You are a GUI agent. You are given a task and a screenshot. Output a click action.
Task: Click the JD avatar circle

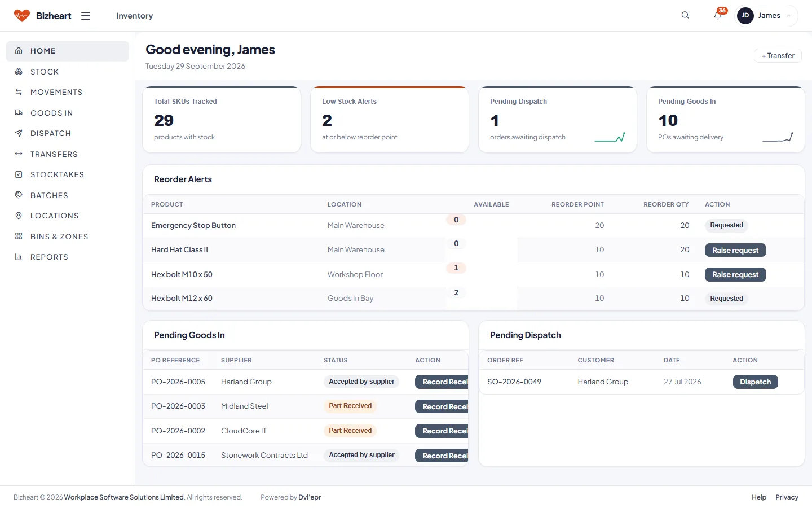(x=745, y=16)
